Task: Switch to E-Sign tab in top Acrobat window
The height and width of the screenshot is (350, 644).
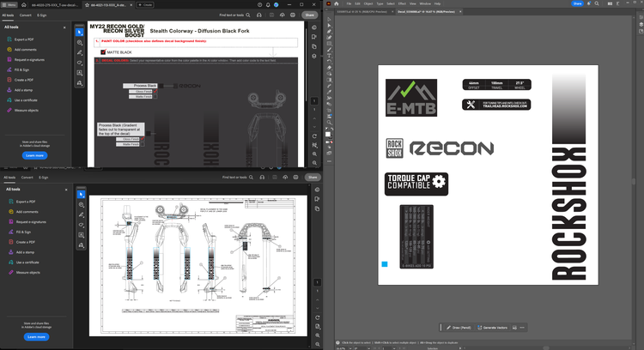Action: (42, 15)
